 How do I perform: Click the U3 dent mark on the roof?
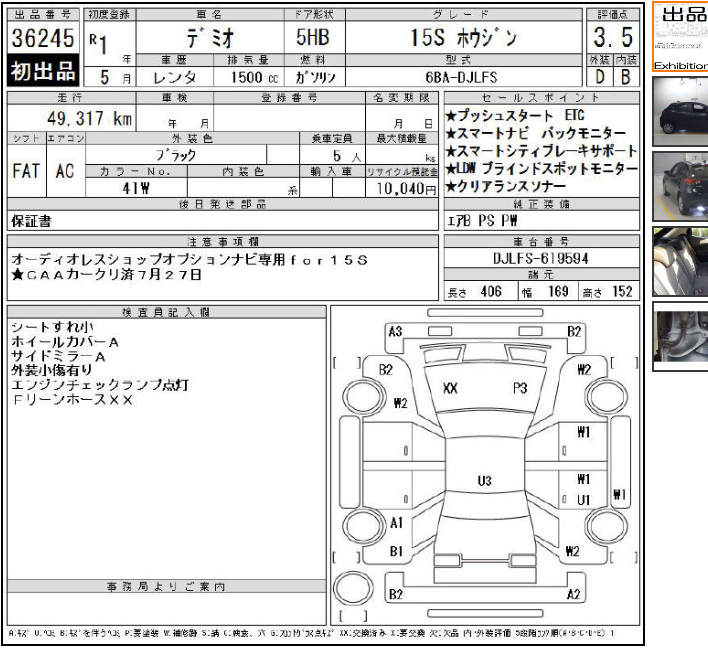(484, 481)
